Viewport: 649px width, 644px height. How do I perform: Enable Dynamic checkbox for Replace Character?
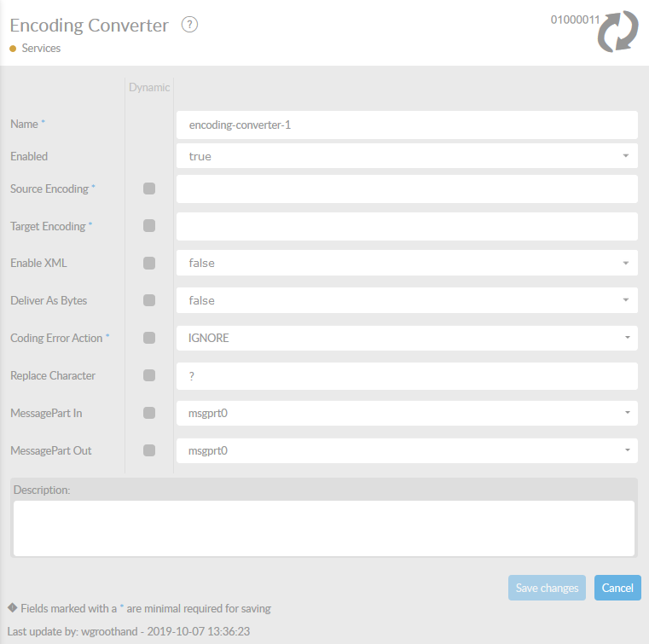(x=149, y=375)
